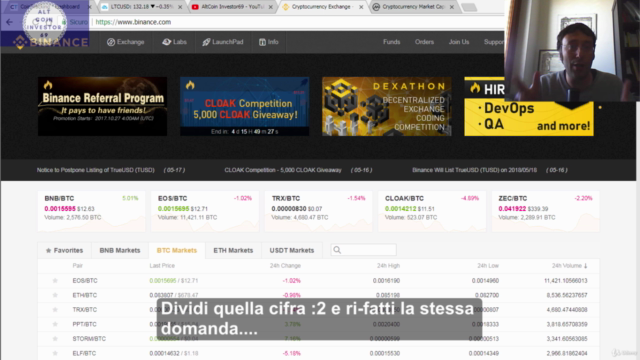Open the EOS/BTC ticker card

(205, 211)
